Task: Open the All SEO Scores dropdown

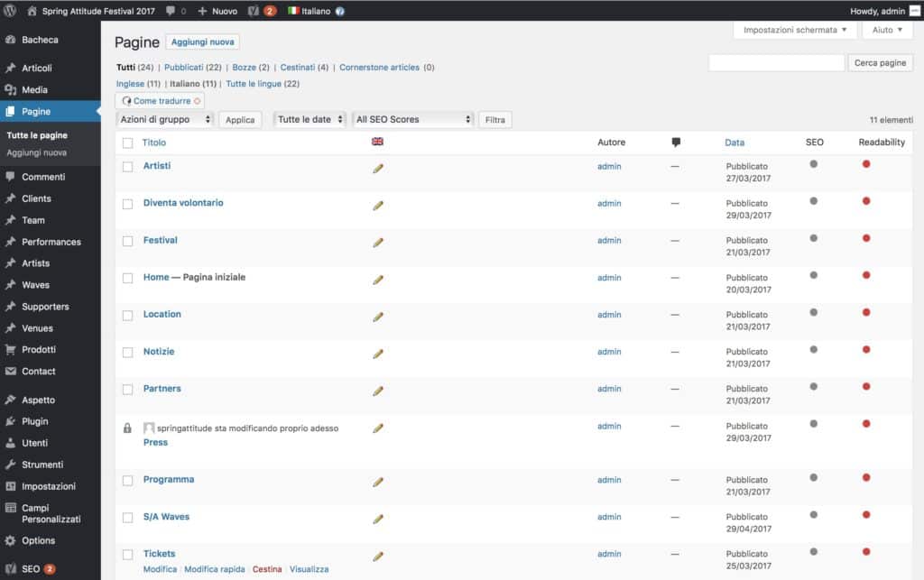Action: point(412,119)
